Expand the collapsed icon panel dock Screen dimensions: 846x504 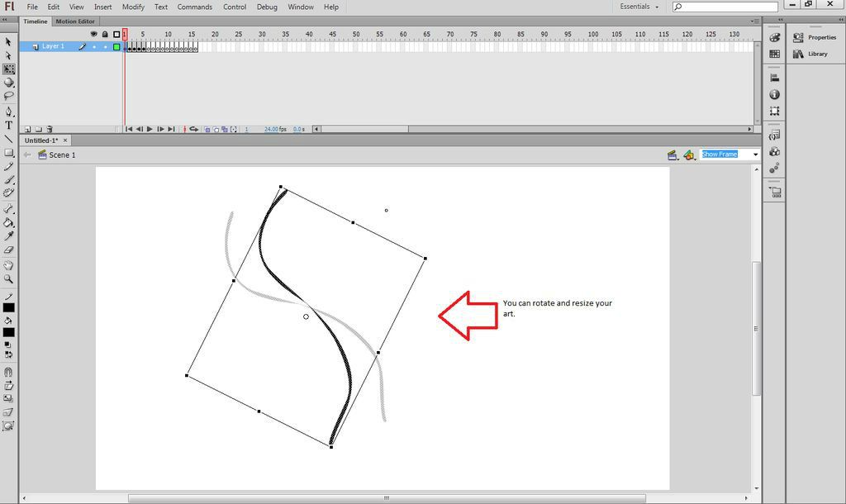[781, 20]
